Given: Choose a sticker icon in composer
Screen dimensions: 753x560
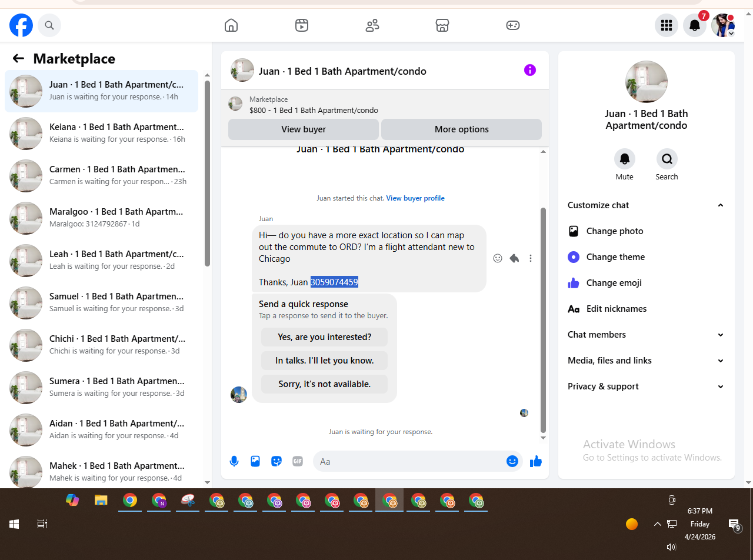Looking at the screenshot, I should [x=276, y=461].
